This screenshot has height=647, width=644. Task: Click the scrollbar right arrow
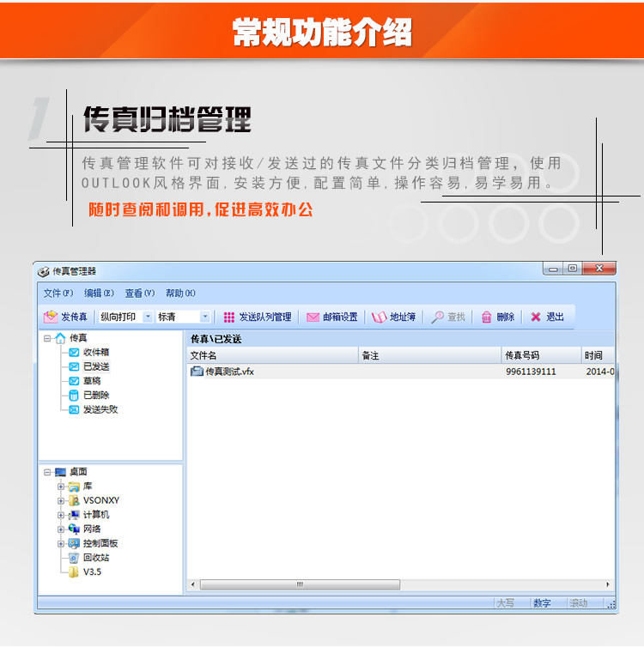pyautogui.click(x=608, y=584)
